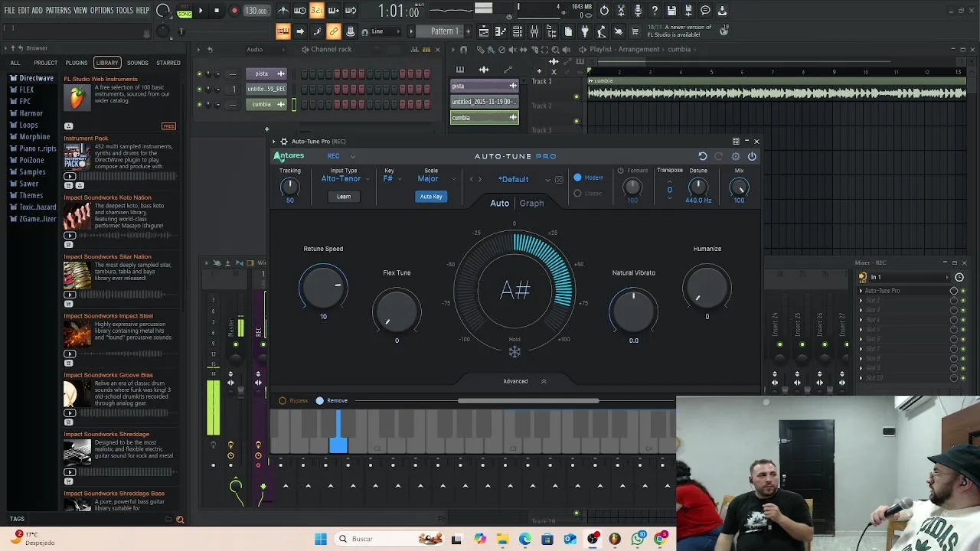Open the REC track selector dropdown

[x=341, y=156]
